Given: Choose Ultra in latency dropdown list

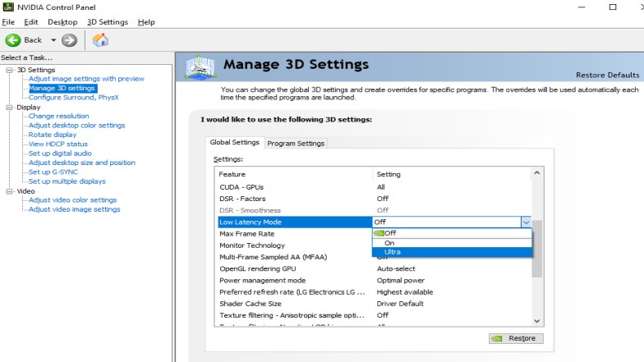Looking at the screenshot, I should pyautogui.click(x=452, y=252).
